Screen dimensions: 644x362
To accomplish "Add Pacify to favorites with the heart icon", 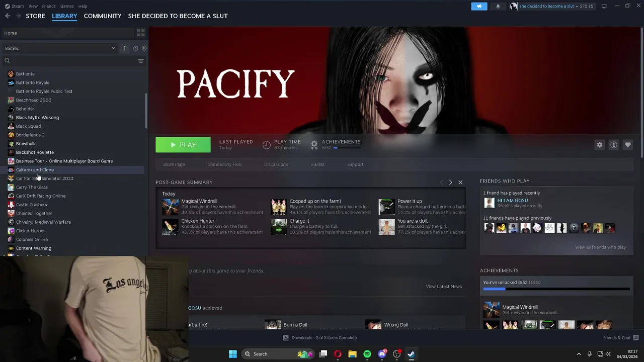I will click(x=628, y=145).
